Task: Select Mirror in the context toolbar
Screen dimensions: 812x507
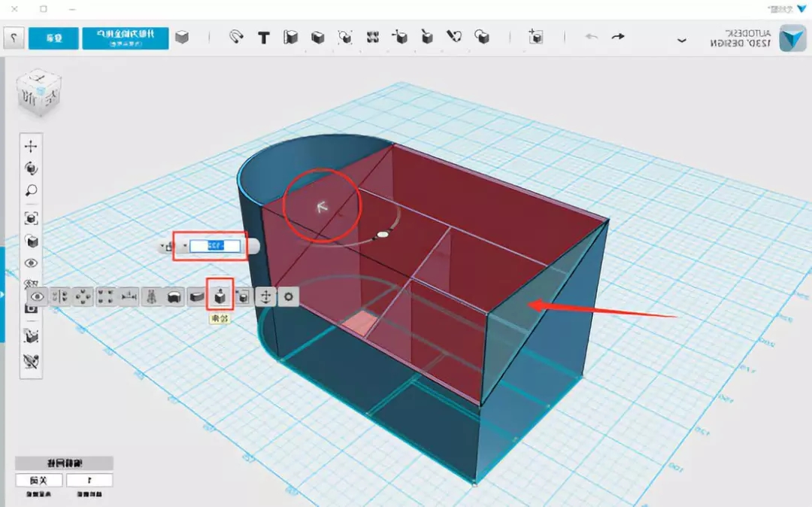Action: click(60, 296)
